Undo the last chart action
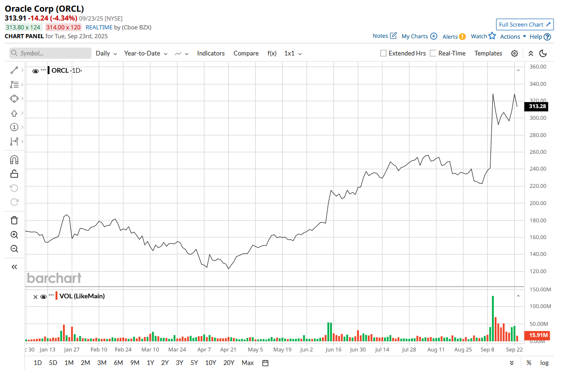Image resolution: width=574 pixels, height=392 pixels. tap(14, 188)
